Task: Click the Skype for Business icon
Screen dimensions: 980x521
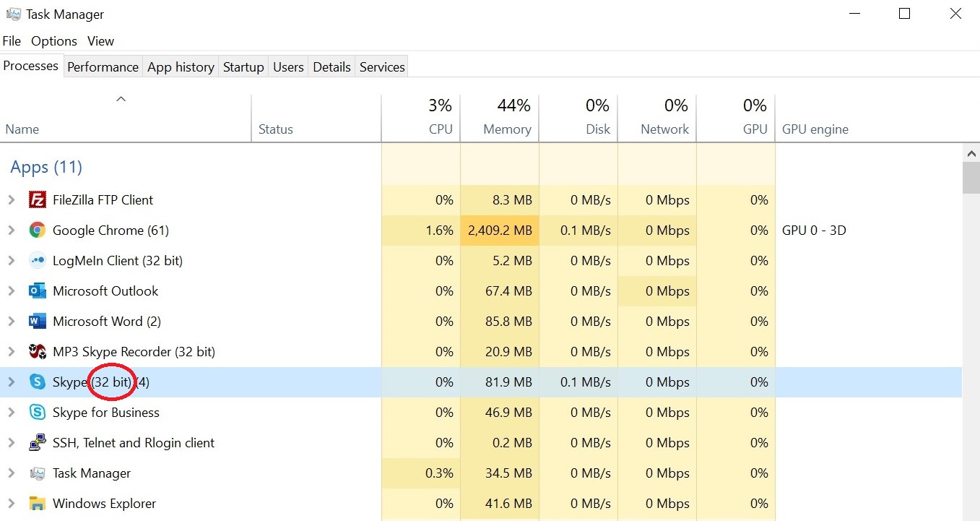Action: coord(38,413)
